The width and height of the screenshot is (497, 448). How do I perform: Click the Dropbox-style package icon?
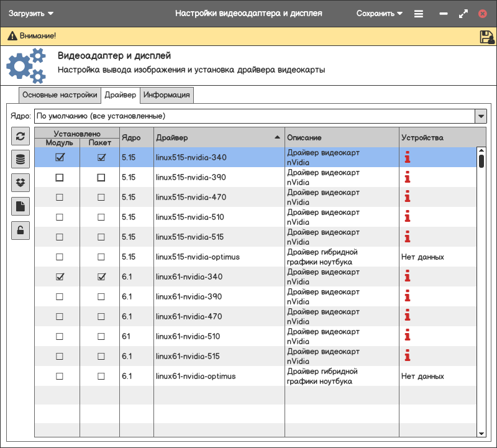point(21,183)
